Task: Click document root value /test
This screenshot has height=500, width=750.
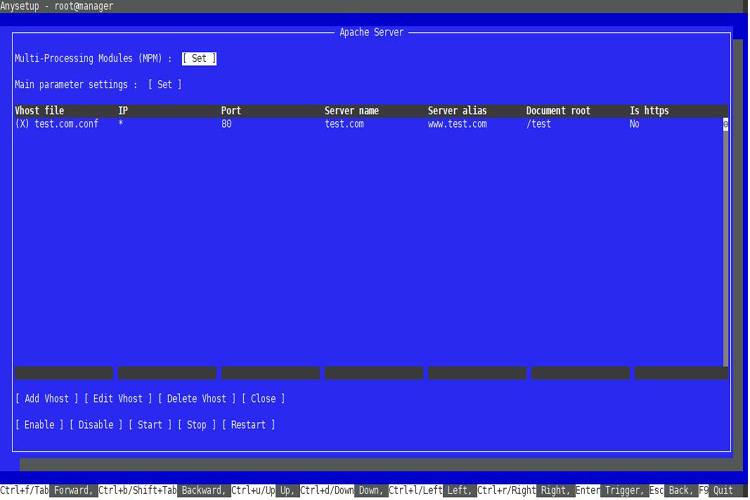Action: click(x=539, y=124)
